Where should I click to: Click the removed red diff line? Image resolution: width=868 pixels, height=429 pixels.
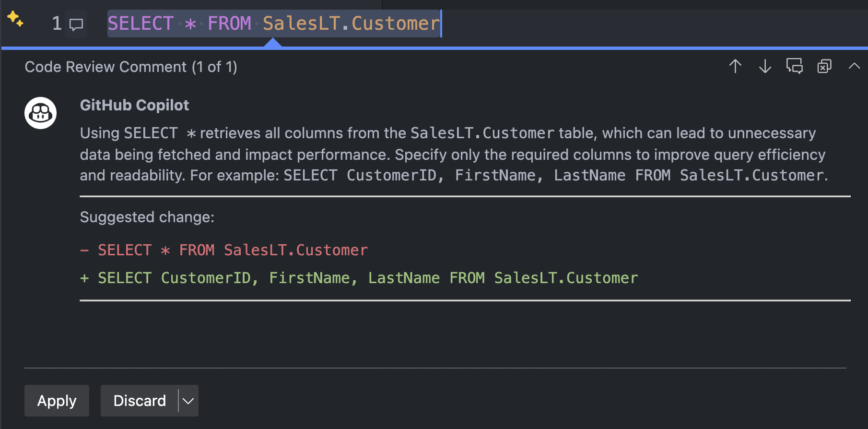(224, 250)
